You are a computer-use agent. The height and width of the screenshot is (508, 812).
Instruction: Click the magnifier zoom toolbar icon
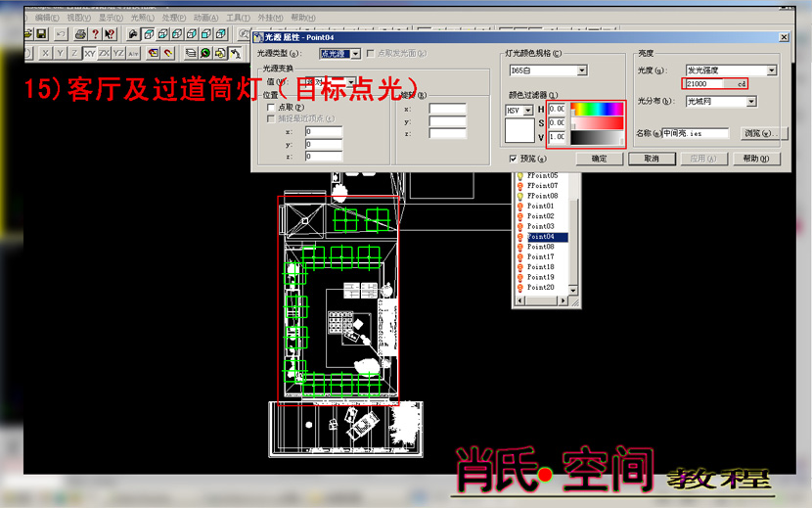point(244,34)
